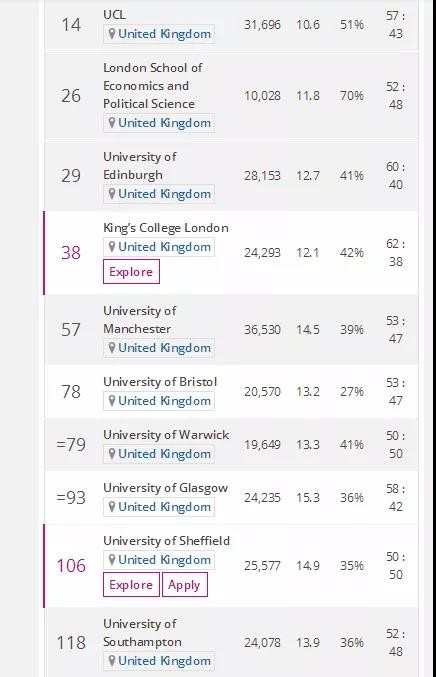Image resolution: width=436 pixels, height=677 pixels.
Task: Click Explore button for King's College London
Action: 131,272
